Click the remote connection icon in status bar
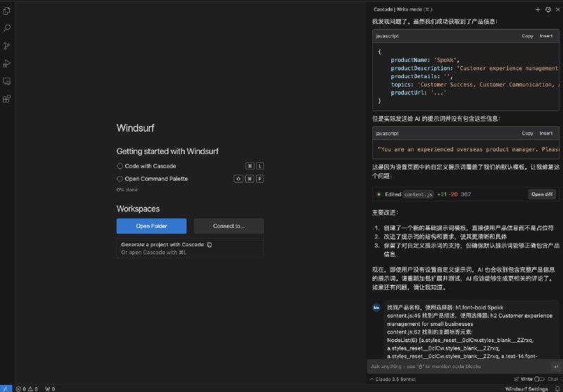Image resolution: width=563 pixels, height=392 pixels. (x=6, y=388)
